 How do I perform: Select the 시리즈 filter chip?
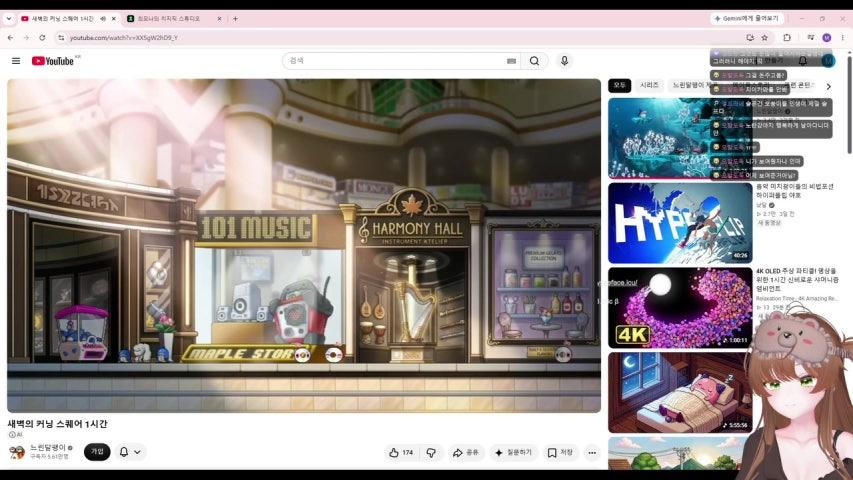click(x=649, y=85)
